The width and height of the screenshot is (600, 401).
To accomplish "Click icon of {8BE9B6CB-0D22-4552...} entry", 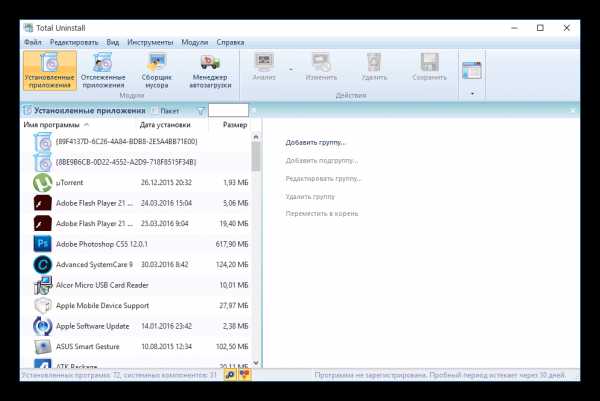I will (42, 163).
